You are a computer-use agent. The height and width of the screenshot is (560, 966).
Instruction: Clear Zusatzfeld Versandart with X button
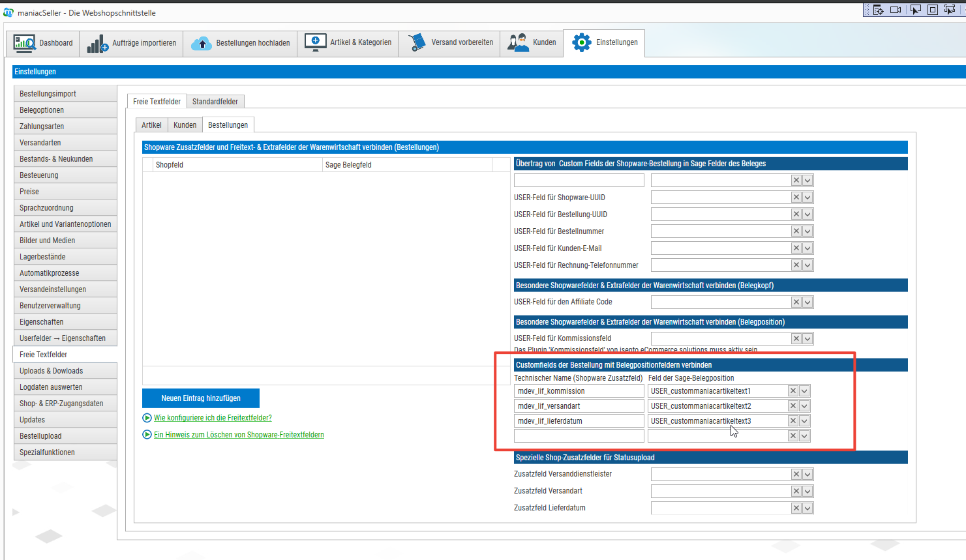[796, 492]
